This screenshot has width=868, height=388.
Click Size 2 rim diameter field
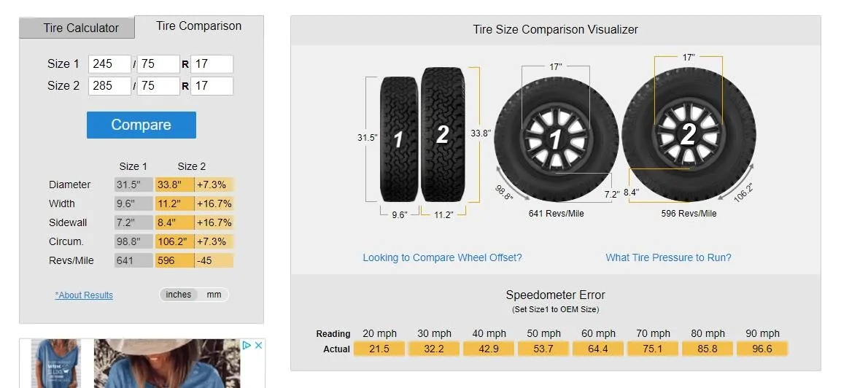(x=212, y=86)
